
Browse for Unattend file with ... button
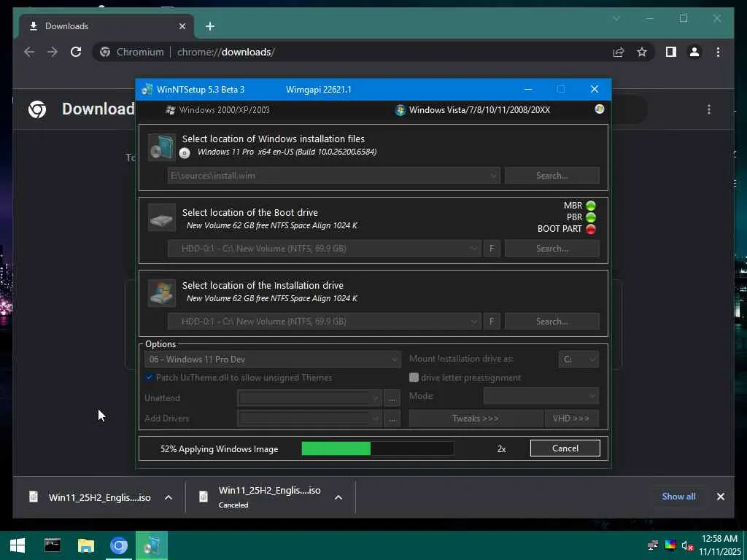click(392, 398)
